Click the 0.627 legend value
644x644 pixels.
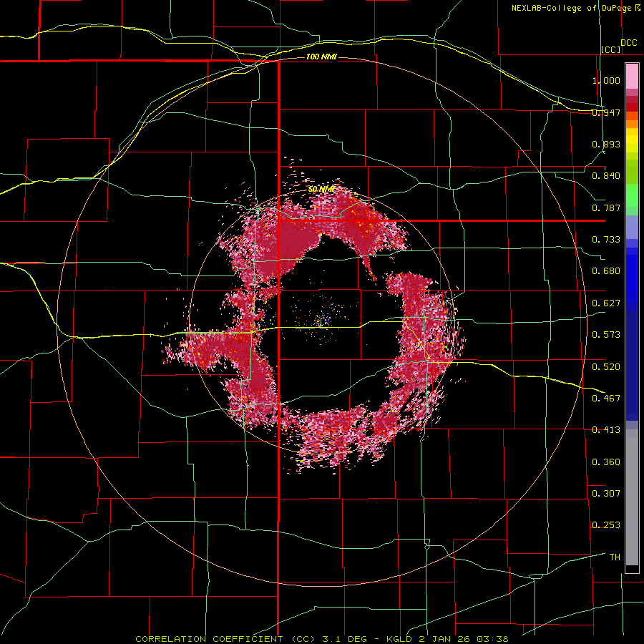click(x=606, y=303)
